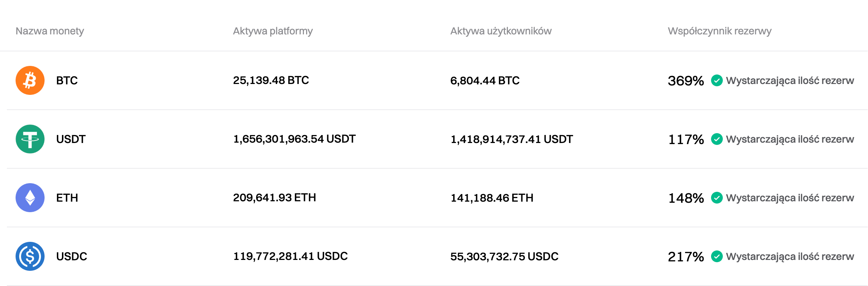This screenshot has width=868, height=286.
Task: Click the 25,139.48 BTC platform assets value
Action: click(x=271, y=80)
